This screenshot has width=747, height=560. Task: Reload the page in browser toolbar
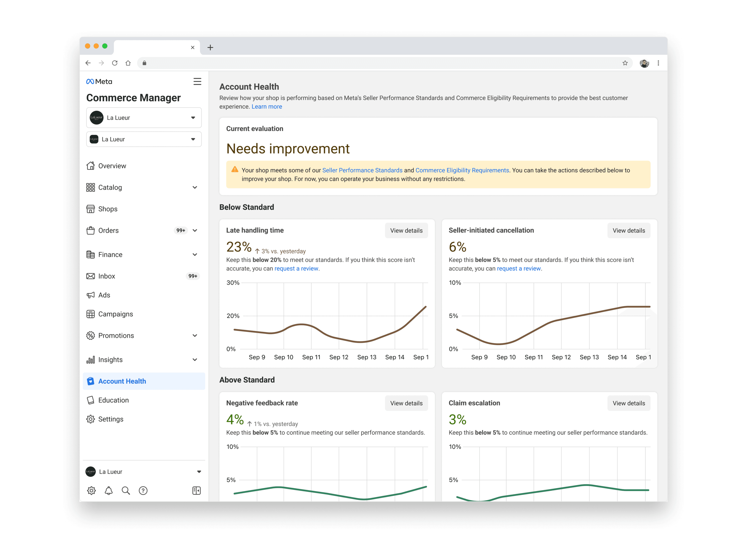tap(115, 63)
